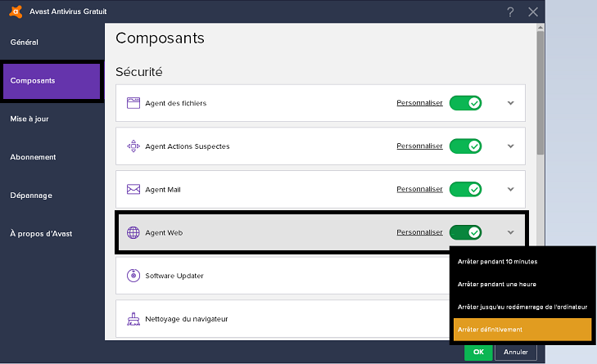The width and height of the screenshot is (597, 364).
Task: Expand the Agent Web chevron
Action: pyautogui.click(x=510, y=232)
